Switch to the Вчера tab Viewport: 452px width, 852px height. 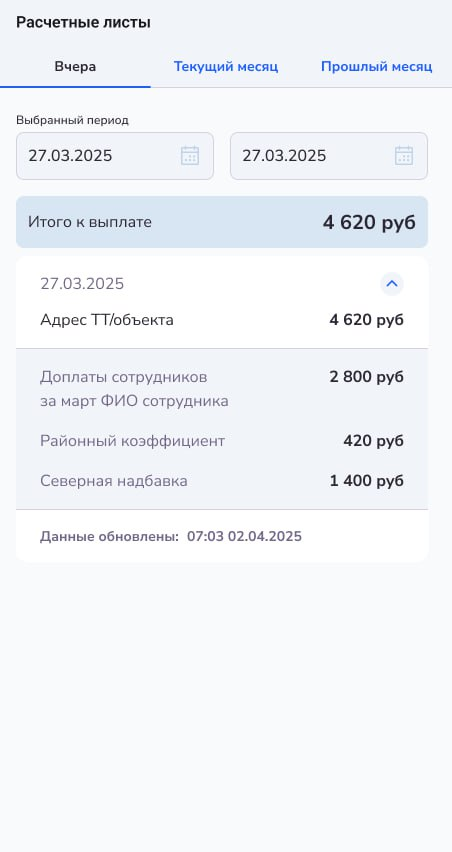pos(76,67)
